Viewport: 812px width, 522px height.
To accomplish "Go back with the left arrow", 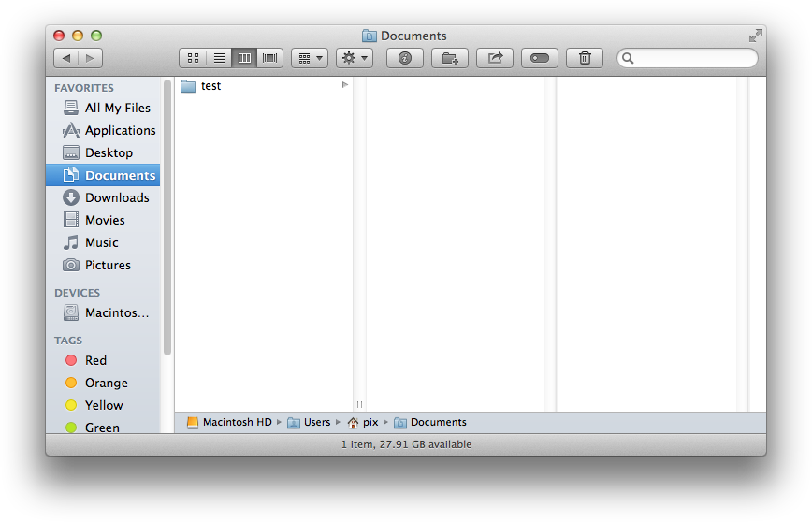I will [x=66, y=58].
